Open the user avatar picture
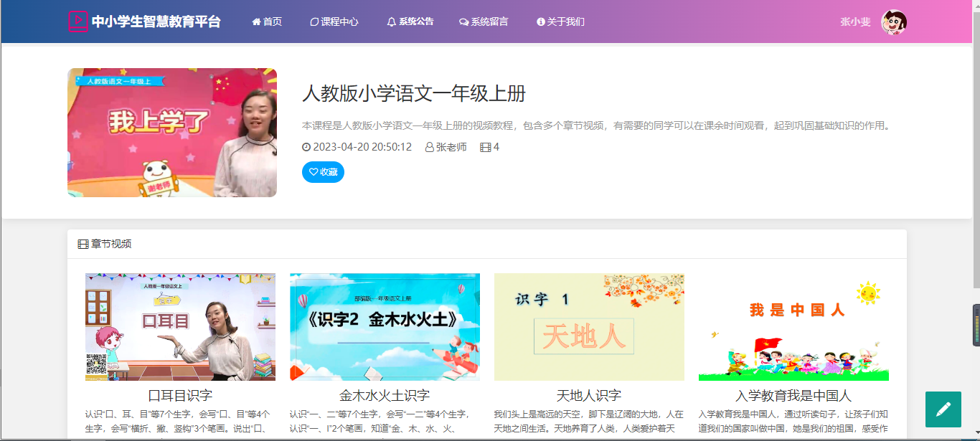980x441 pixels. (894, 22)
